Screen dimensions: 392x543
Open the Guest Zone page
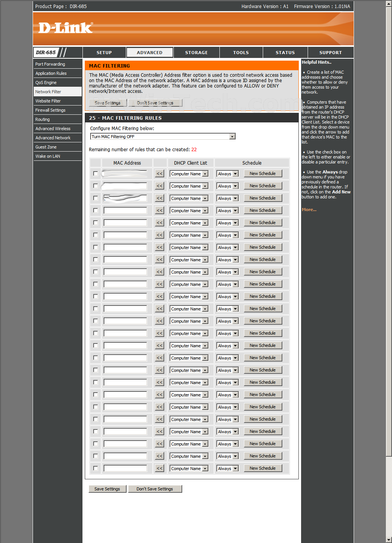[x=58, y=147]
